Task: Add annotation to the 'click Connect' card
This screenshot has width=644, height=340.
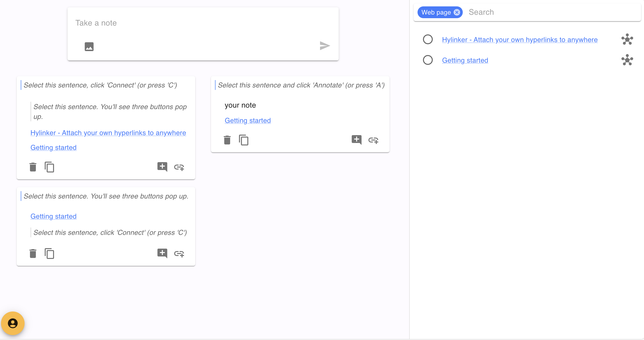Action: (162, 167)
